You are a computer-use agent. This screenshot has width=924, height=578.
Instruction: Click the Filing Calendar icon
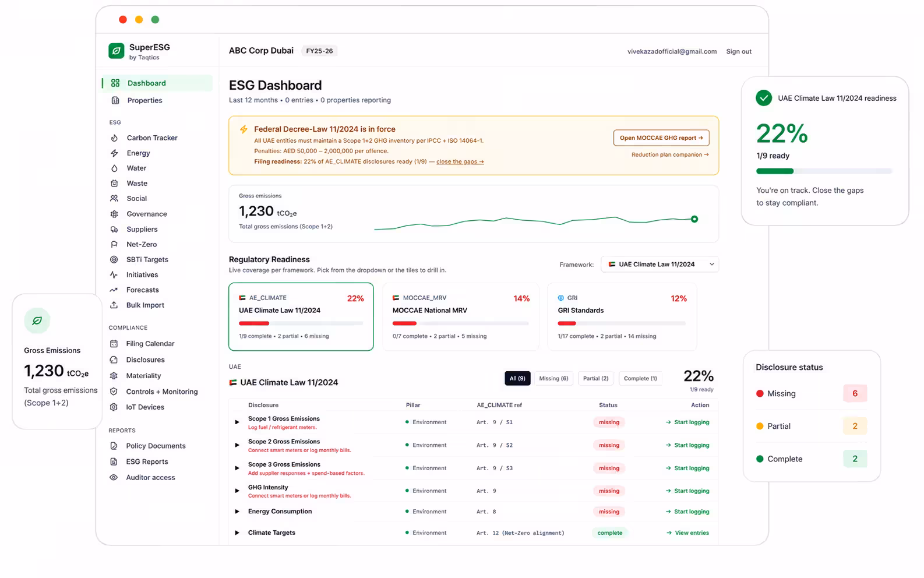click(x=114, y=344)
